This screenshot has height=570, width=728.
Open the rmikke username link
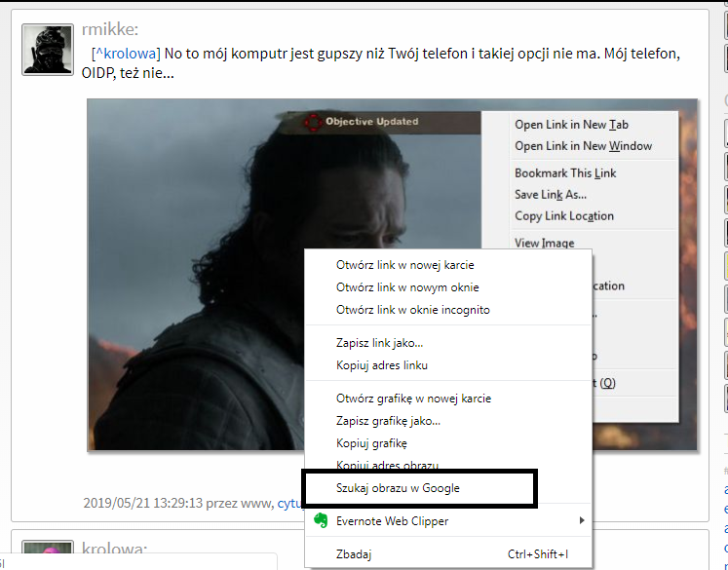pyautogui.click(x=109, y=29)
